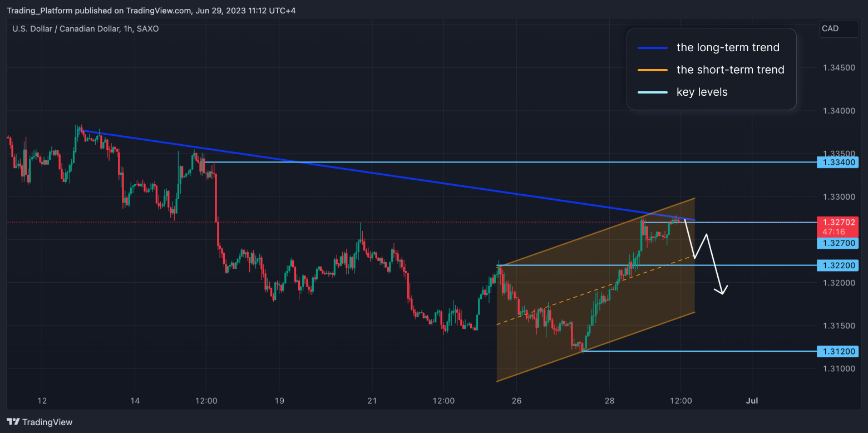This screenshot has width=868, height=433.
Task: Click date 14 on the time axis
Action: click(x=135, y=401)
